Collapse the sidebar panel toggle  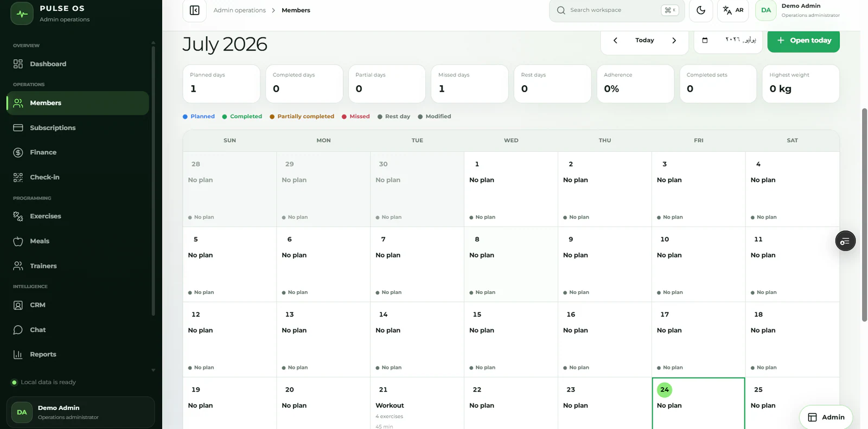coord(194,10)
